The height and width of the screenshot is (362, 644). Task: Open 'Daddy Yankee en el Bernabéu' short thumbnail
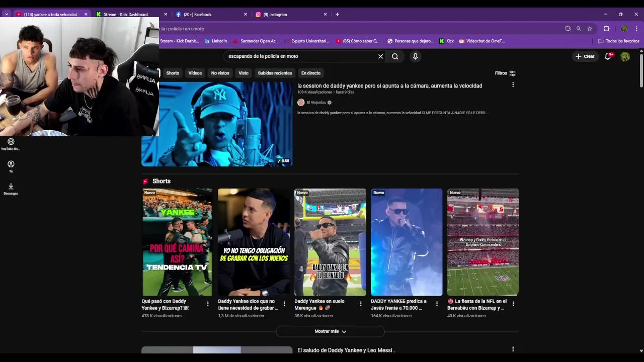(x=330, y=242)
